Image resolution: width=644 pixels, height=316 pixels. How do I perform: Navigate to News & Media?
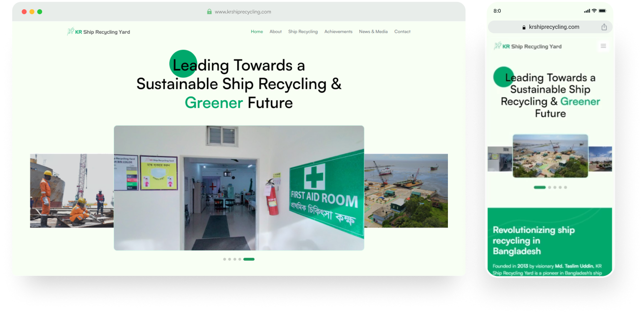click(373, 32)
